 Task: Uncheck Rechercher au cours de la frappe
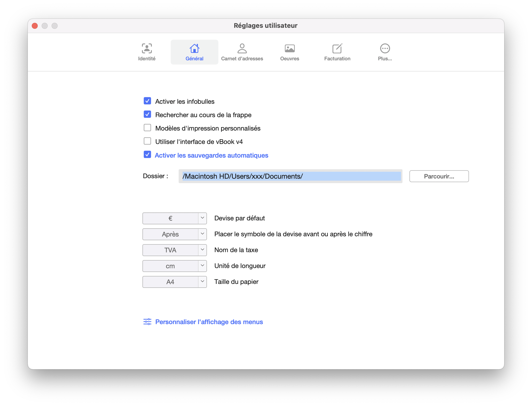pyautogui.click(x=147, y=114)
